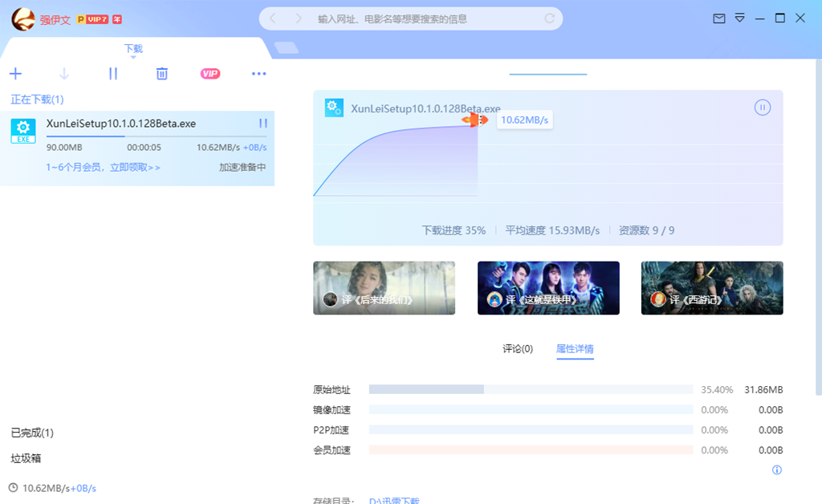Pause download via circular button in detail panel
822x504 pixels.
point(763,108)
